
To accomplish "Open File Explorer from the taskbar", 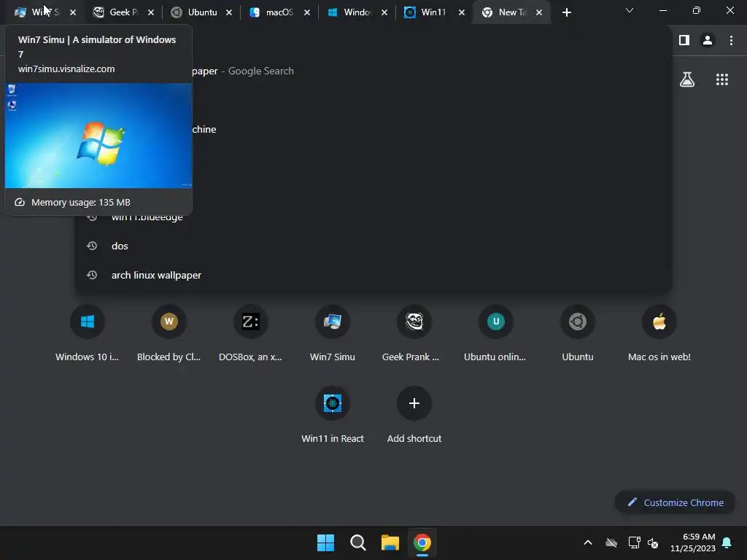I will click(x=390, y=542).
